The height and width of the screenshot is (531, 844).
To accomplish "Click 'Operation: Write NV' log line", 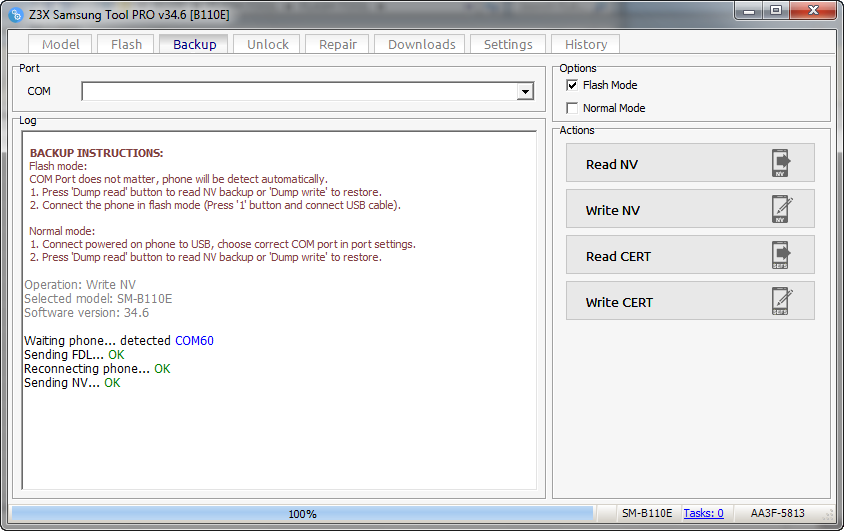I will pos(80,285).
